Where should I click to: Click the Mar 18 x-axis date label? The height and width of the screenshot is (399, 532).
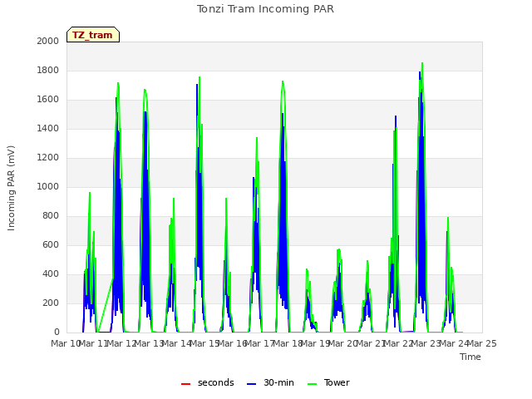[288, 343]
